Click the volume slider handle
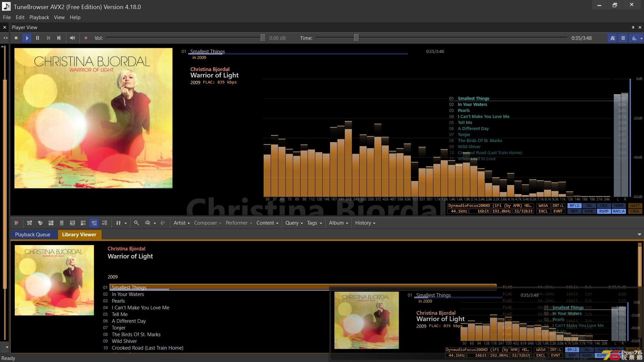This screenshot has width=644, height=362. tap(263, 38)
